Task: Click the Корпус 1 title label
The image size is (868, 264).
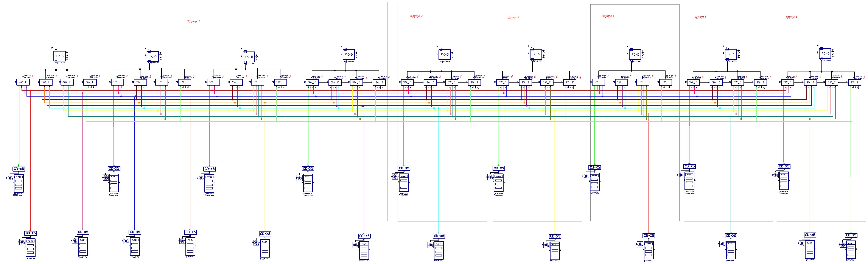Action: [x=193, y=21]
